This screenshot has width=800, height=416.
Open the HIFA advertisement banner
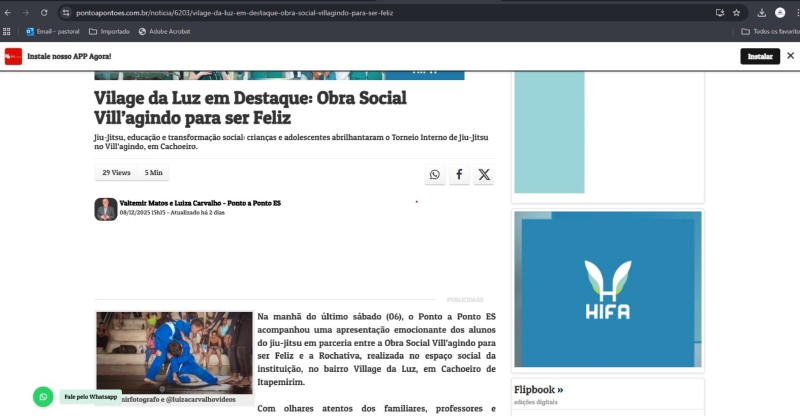point(608,289)
